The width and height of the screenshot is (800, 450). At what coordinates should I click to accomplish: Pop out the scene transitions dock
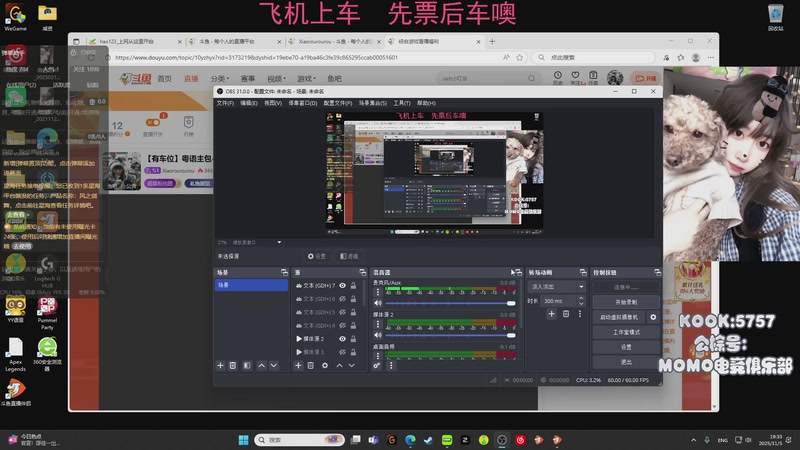(x=583, y=272)
